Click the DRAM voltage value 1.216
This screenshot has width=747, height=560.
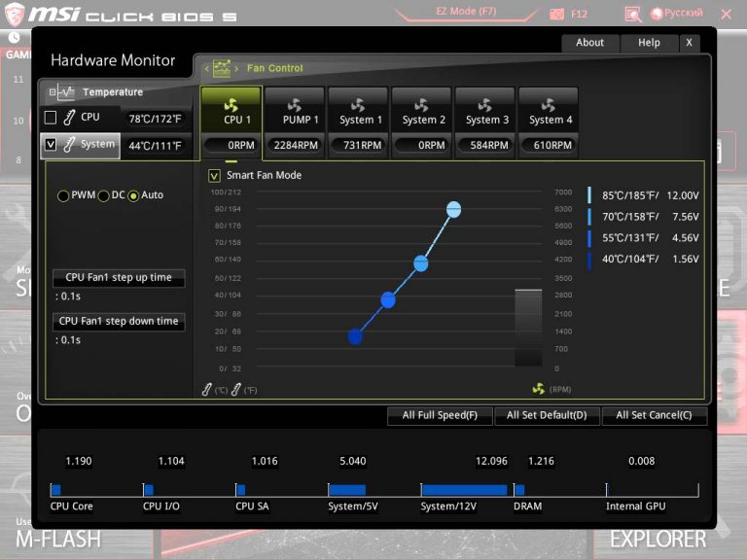(541, 461)
